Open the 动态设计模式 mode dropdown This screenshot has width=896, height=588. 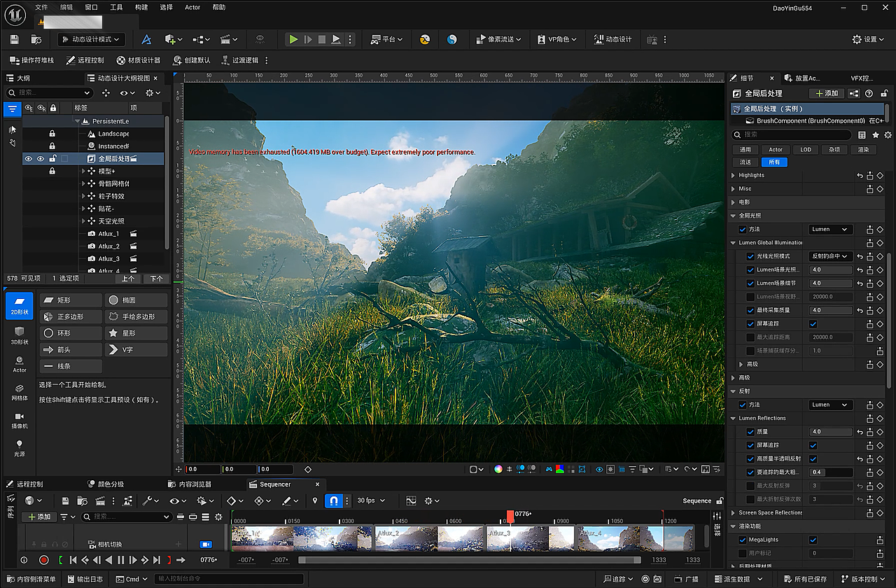pyautogui.click(x=92, y=39)
